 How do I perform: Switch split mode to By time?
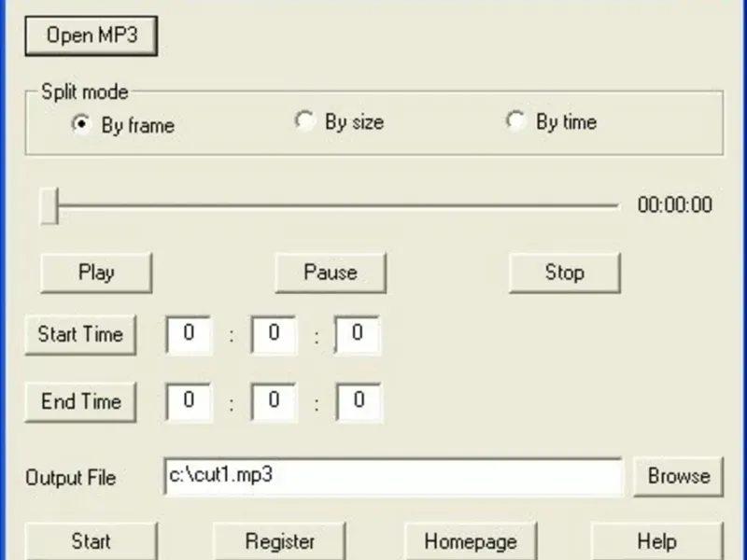pyautogui.click(x=551, y=122)
